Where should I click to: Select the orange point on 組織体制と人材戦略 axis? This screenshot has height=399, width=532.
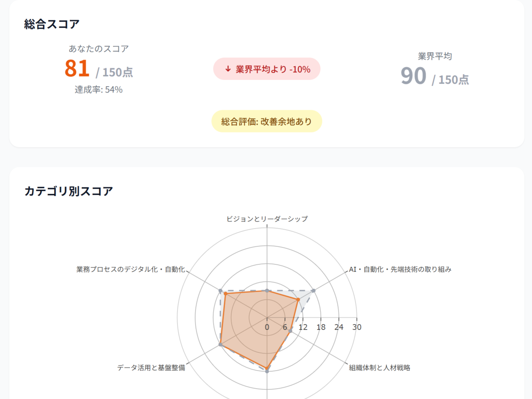coord(290,331)
